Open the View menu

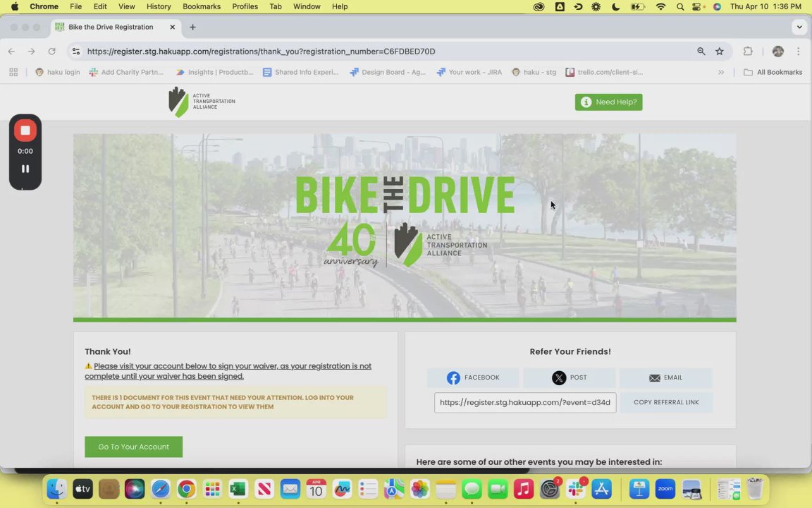click(x=126, y=7)
